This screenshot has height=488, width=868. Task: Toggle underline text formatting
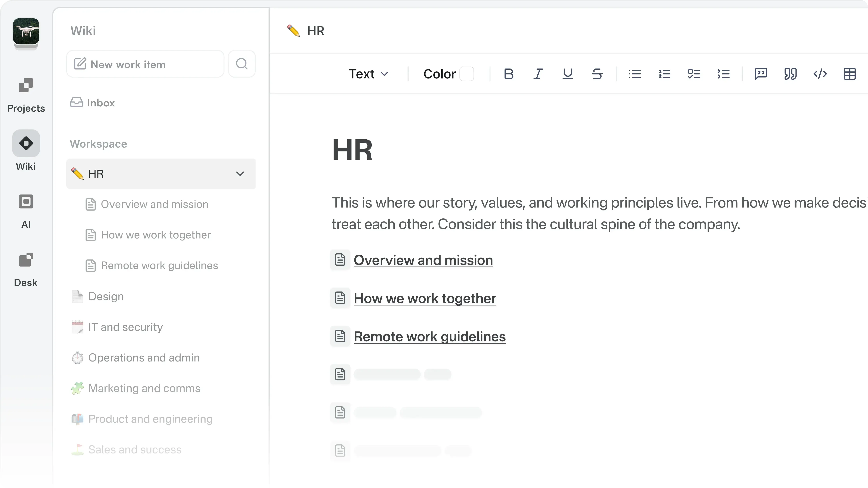568,74
